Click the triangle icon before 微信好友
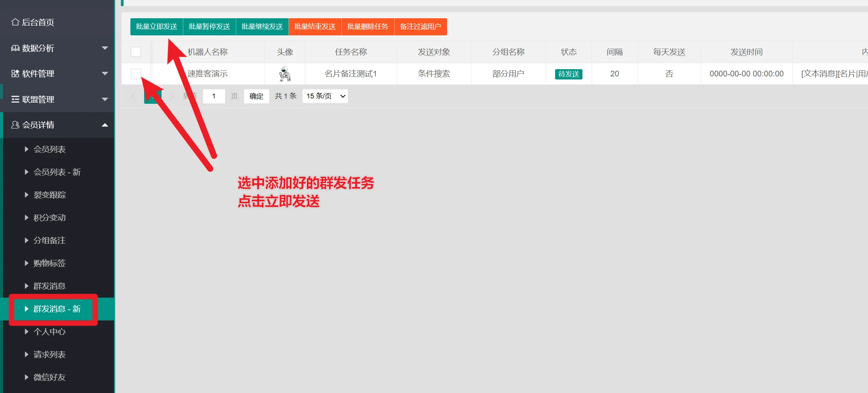This screenshot has width=868, height=393. (27, 377)
